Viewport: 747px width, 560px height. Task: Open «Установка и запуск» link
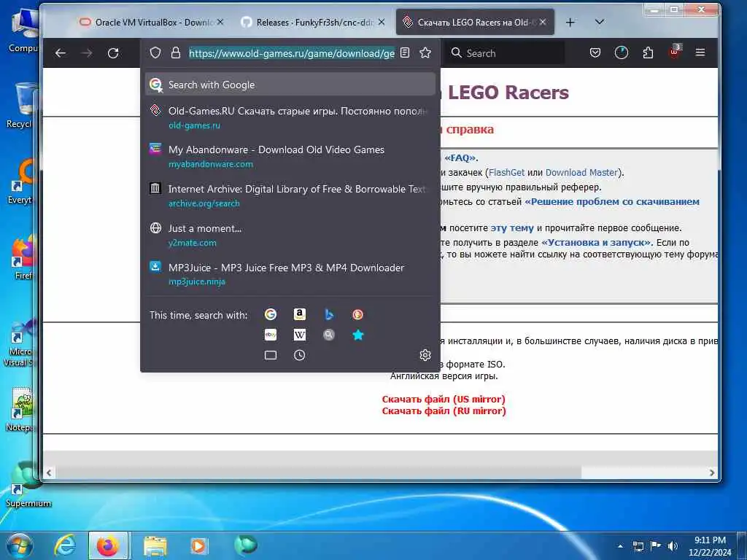click(x=596, y=242)
